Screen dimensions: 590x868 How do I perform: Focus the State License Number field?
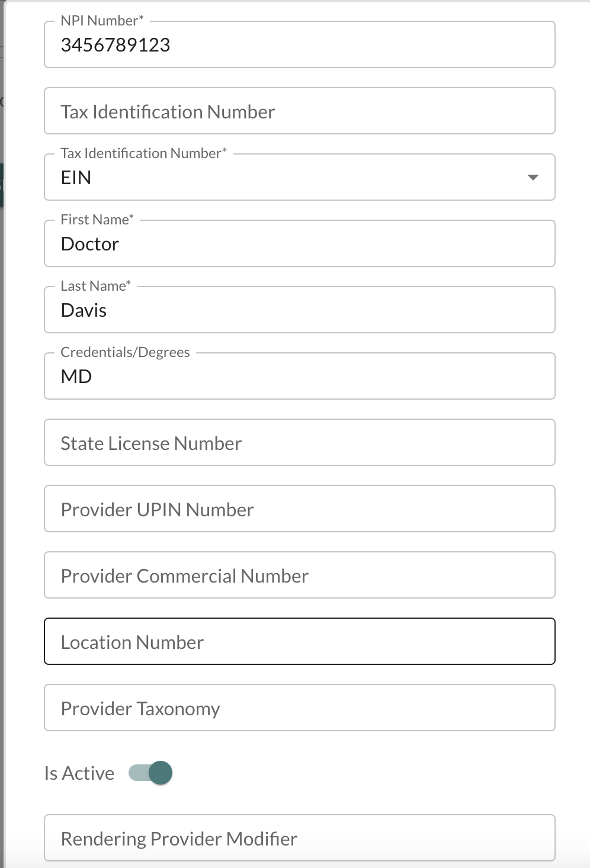[x=299, y=443]
